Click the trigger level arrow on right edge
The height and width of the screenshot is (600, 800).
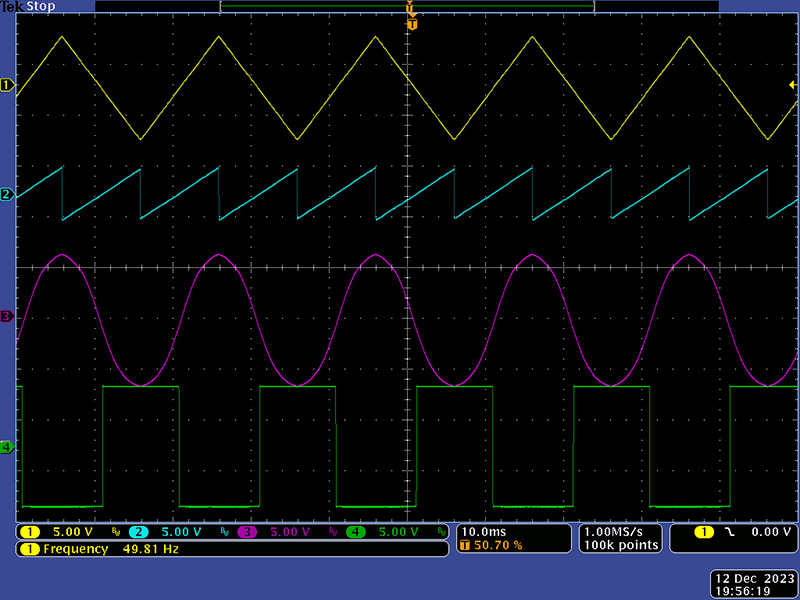point(793,86)
